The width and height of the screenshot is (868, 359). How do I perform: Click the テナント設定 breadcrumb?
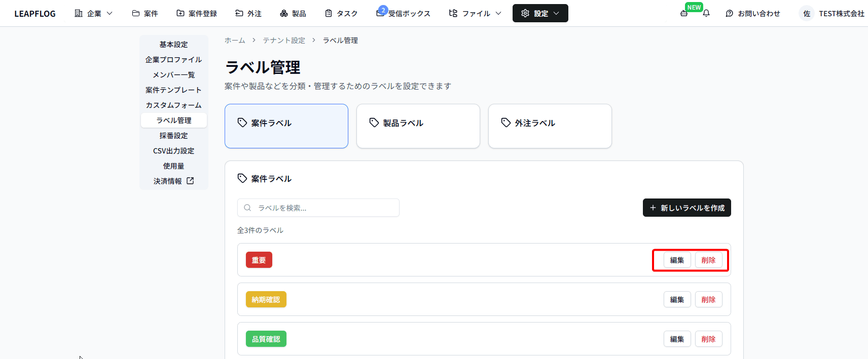click(x=284, y=41)
